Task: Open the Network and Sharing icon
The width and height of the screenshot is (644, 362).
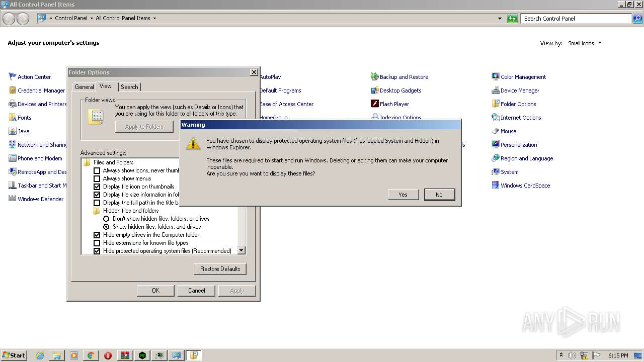Action: pos(13,144)
